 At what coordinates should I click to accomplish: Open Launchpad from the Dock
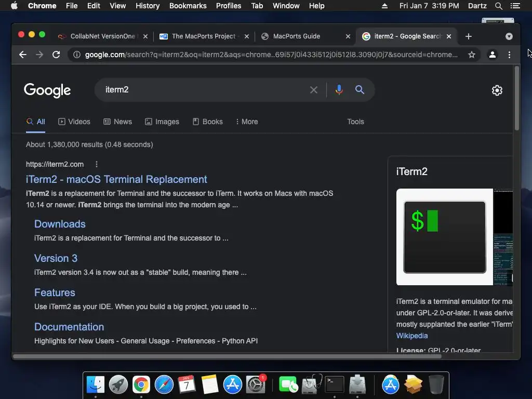(118, 384)
